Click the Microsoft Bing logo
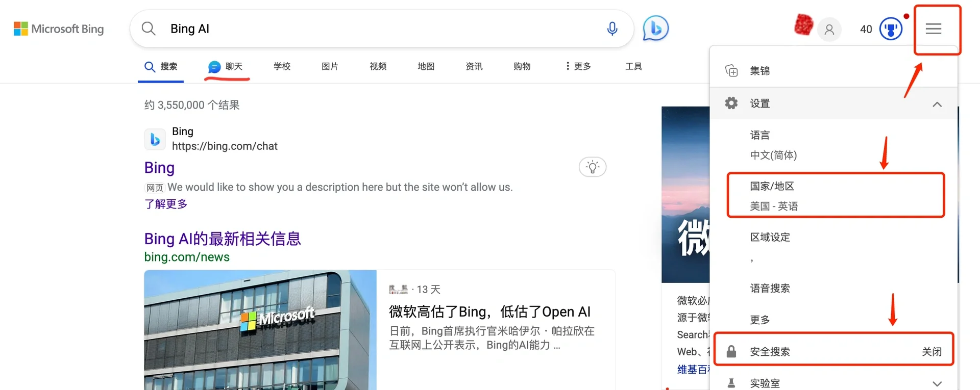This screenshot has height=390, width=980. point(59,29)
